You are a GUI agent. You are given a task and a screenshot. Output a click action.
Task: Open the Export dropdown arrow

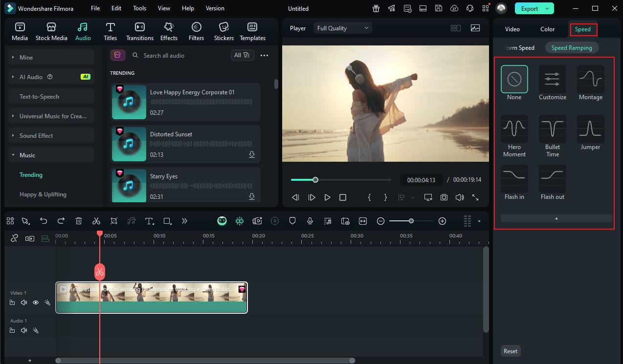point(548,8)
